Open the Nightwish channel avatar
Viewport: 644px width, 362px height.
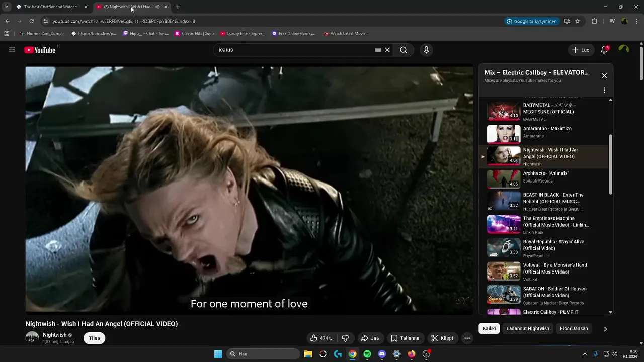point(32,338)
